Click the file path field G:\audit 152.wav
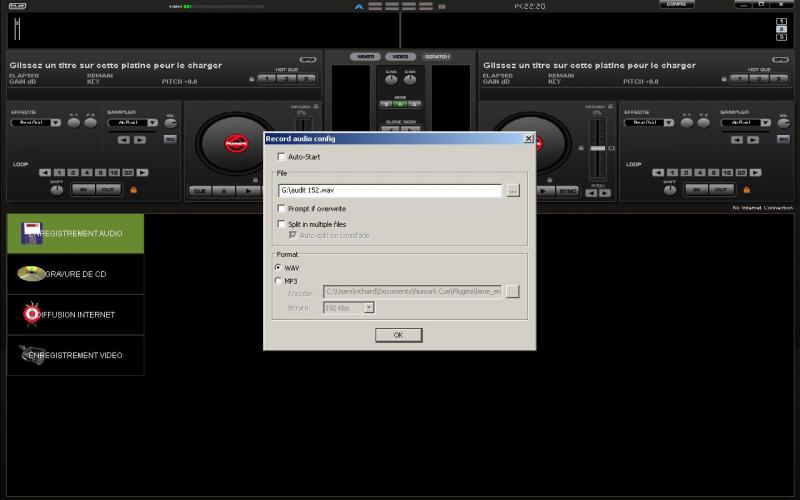Viewport: 800px width, 500px height. tap(390, 190)
